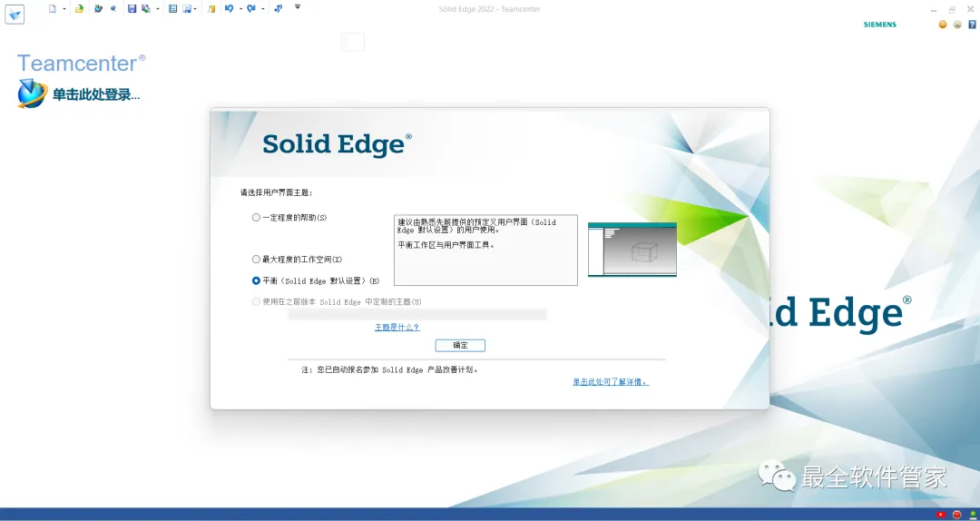Redo the last undone action
Screen dimensions: 980x521
[251, 9]
